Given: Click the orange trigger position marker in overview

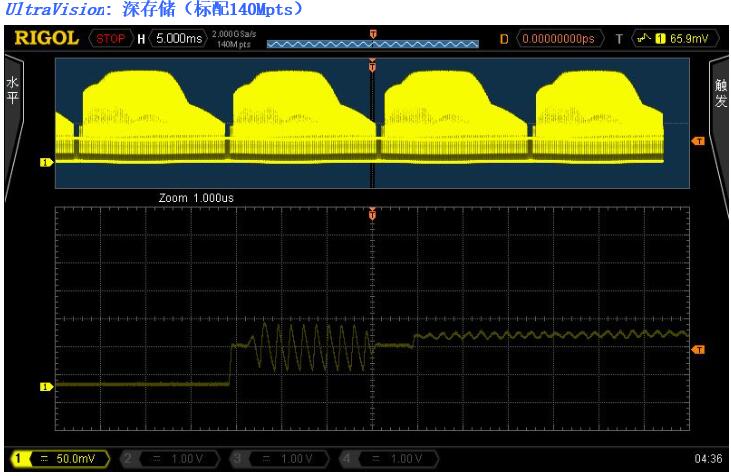Looking at the screenshot, I should point(373,66).
